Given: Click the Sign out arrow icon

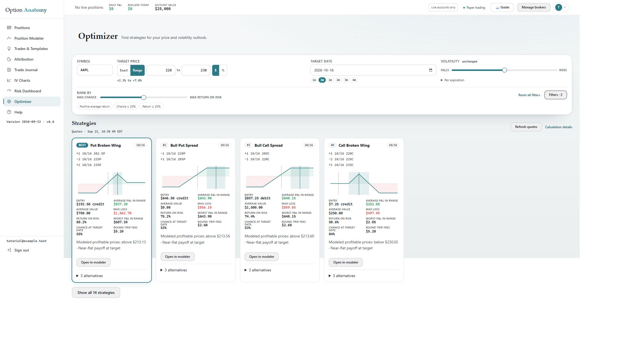Looking at the screenshot, I should (x=9, y=250).
